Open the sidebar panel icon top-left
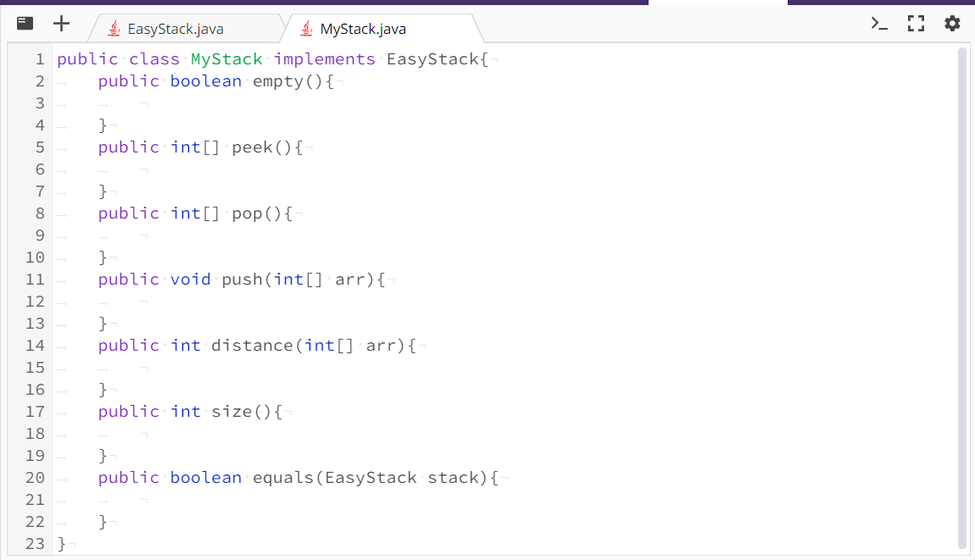The height and width of the screenshot is (560, 975). pyautogui.click(x=25, y=23)
